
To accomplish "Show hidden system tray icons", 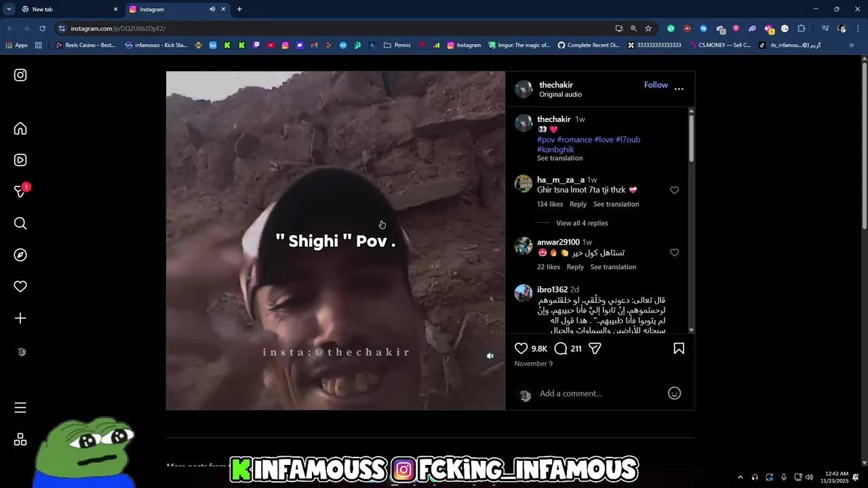I will [740, 477].
